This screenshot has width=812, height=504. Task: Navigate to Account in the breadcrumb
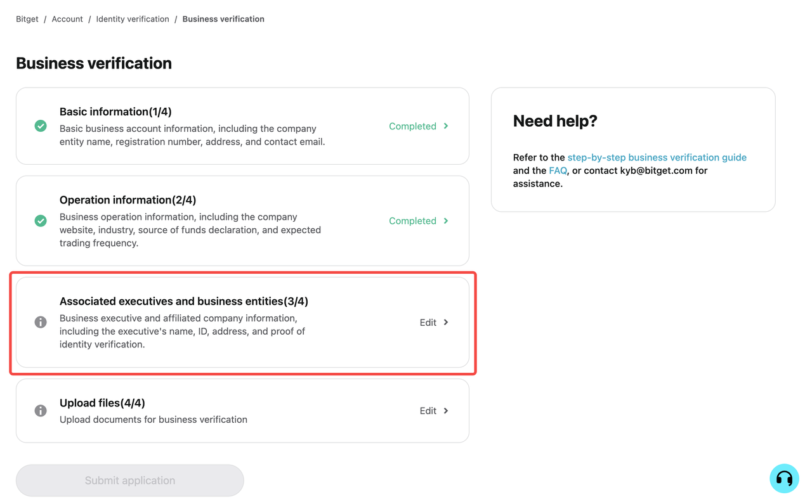(67, 19)
